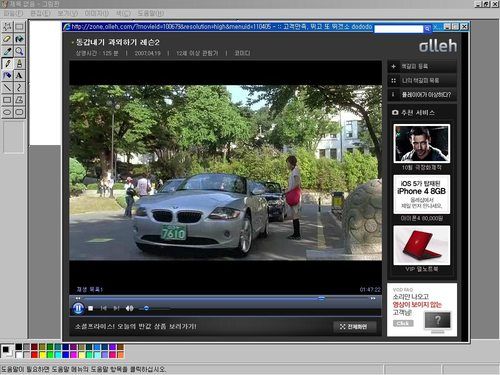Pick the white color swatch
The height and width of the screenshot is (375, 500).
(x=19, y=355)
